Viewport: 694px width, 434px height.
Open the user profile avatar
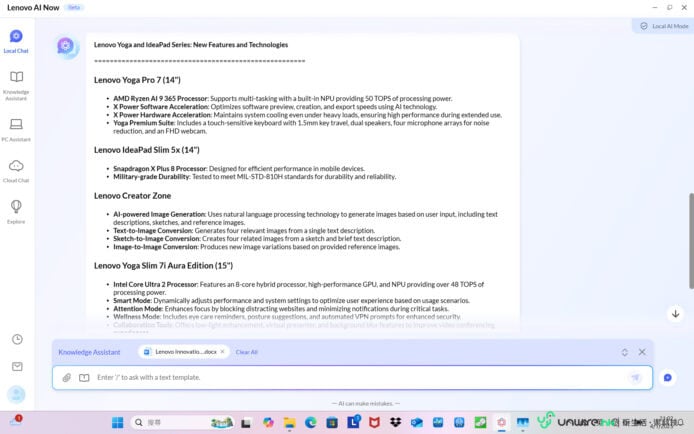pyautogui.click(x=16, y=394)
